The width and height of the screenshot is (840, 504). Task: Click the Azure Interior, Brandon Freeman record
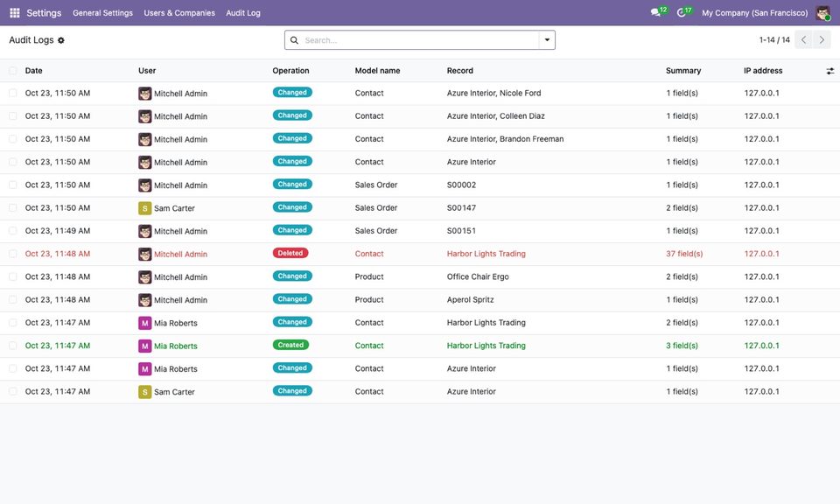click(x=505, y=139)
